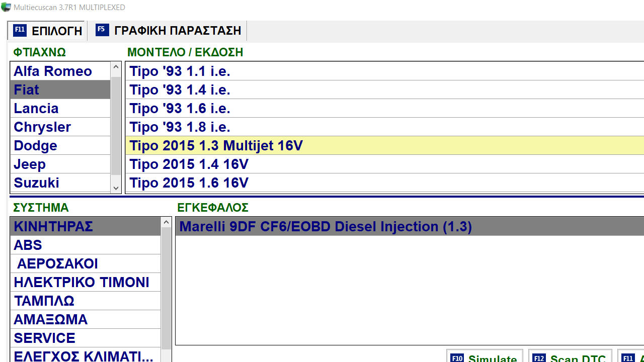Choose ABS in the system list
The image size is (644, 362).
pos(86,245)
